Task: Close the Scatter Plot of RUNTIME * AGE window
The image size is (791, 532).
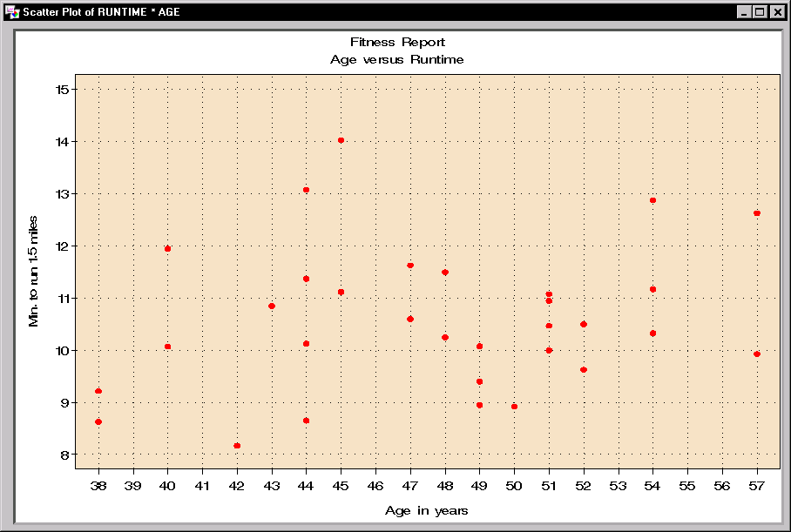Action: (x=775, y=12)
